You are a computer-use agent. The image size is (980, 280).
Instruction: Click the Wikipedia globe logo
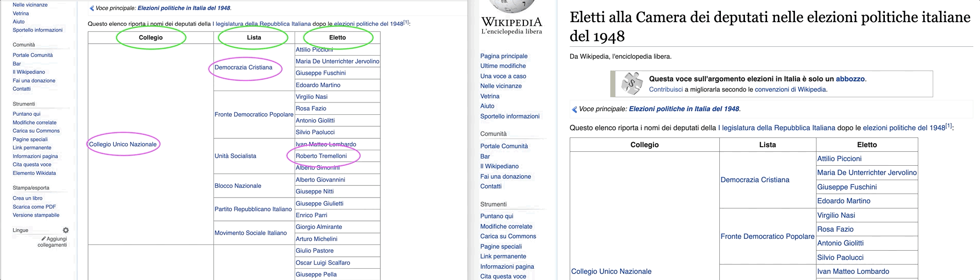click(x=511, y=6)
